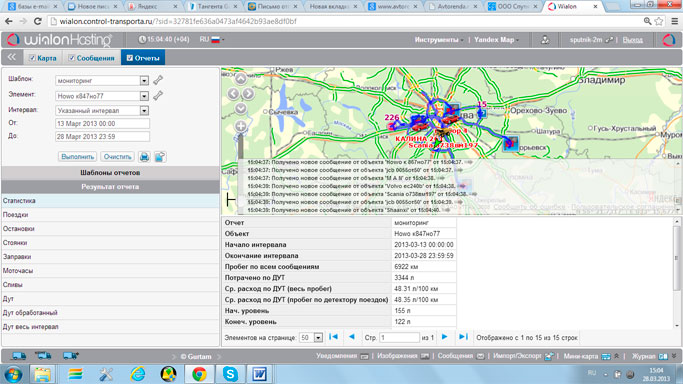Open the Интервал dropdown list
The height and width of the screenshot is (384, 683).
click(144, 111)
